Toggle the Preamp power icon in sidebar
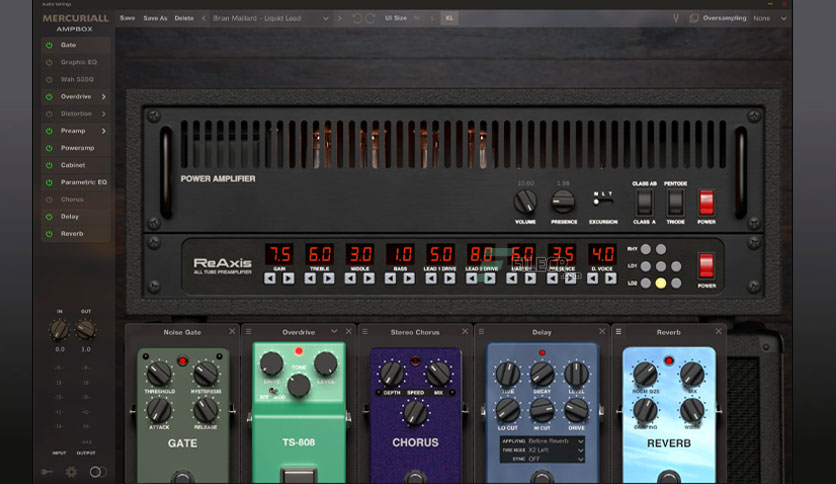 click(49, 131)
